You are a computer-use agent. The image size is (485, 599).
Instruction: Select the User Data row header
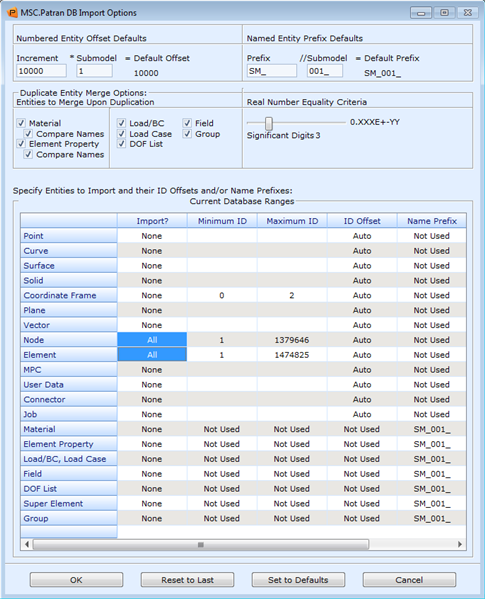[69, 385]
